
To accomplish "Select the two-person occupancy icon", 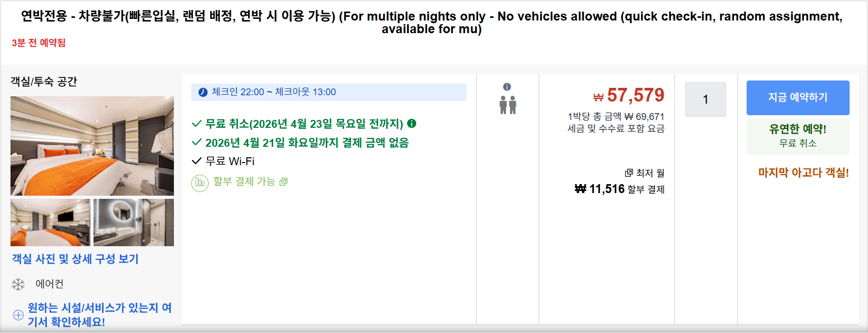I will coord(509,105).
